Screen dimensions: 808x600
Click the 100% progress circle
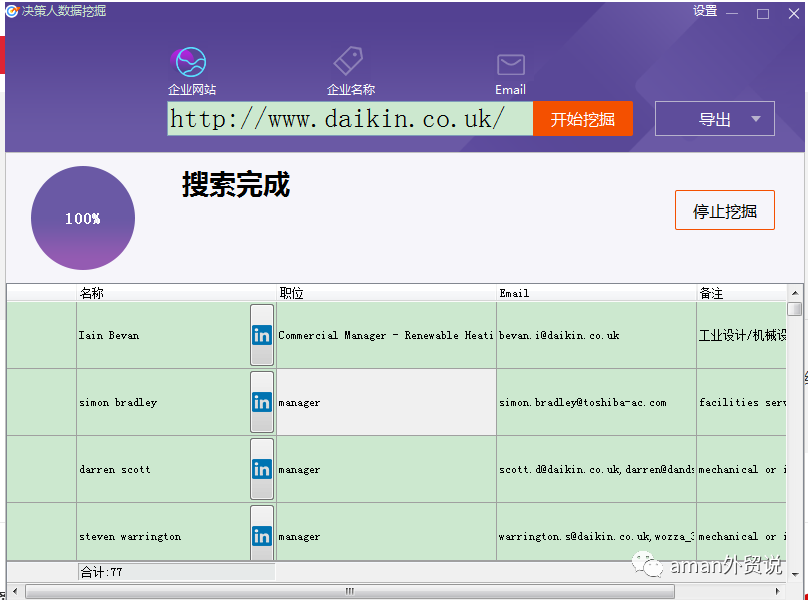(x=83, y=218)
